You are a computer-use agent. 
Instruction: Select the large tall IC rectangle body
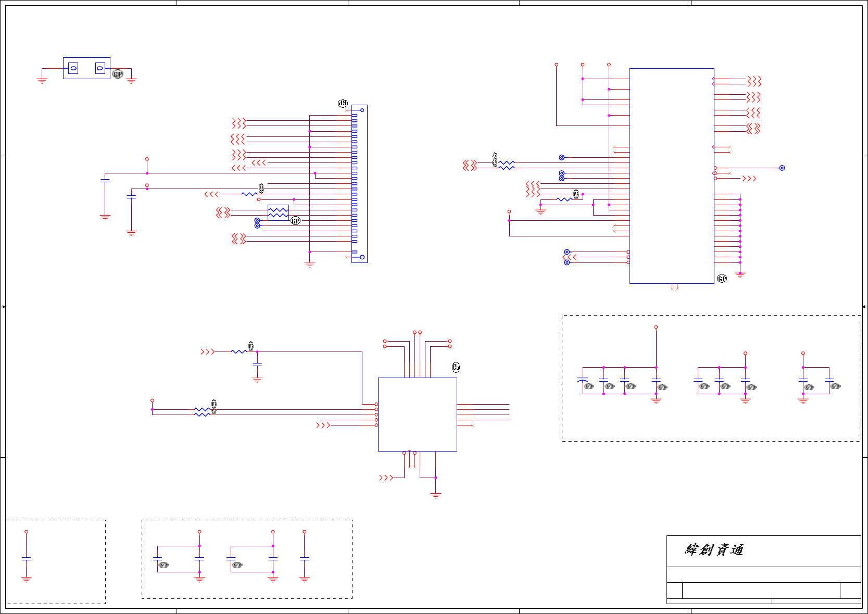[672, 176]
